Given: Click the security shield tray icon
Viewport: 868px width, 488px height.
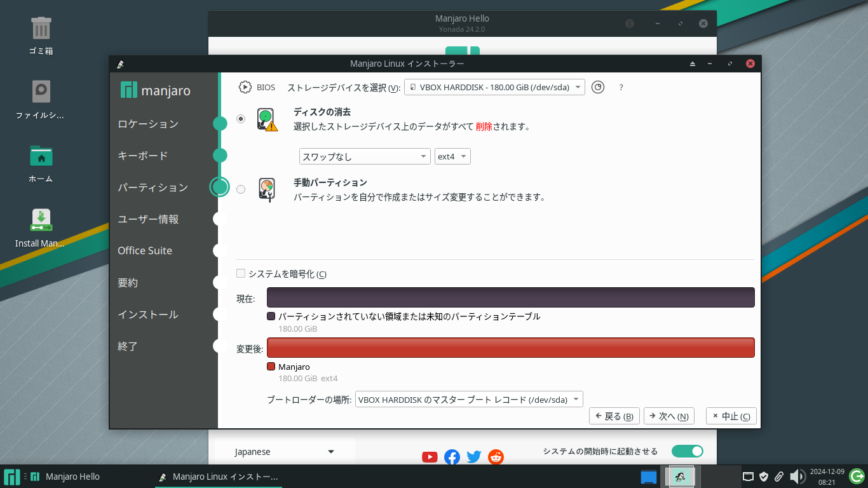Looking at the screenshot, I should (x=764, y=477).
